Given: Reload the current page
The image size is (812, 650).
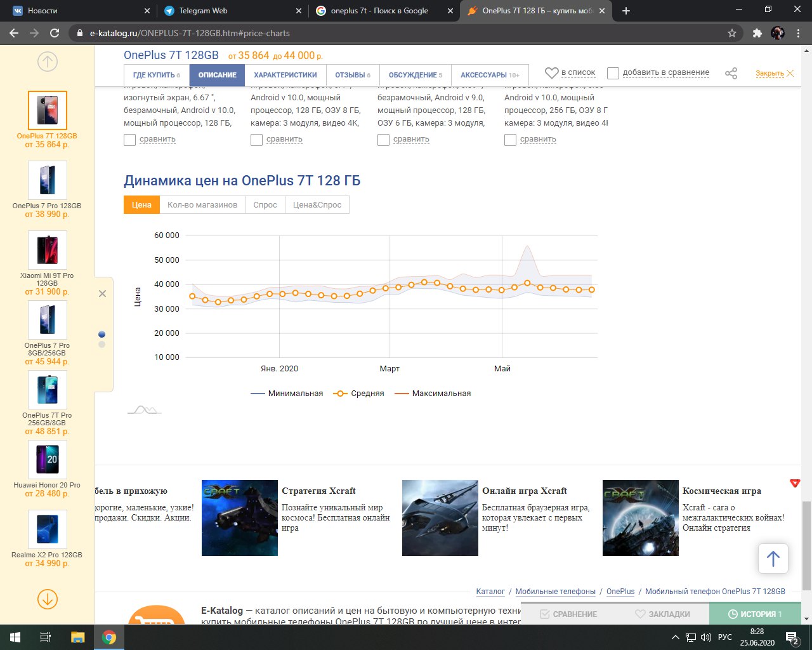Looking at the screenshot, I should coord(55,33).
